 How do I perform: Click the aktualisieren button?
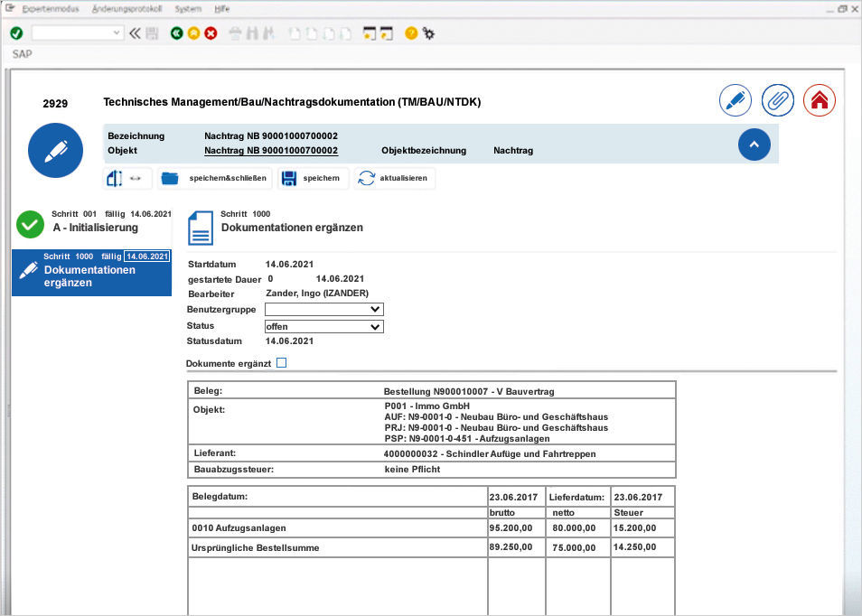point(393,178)
